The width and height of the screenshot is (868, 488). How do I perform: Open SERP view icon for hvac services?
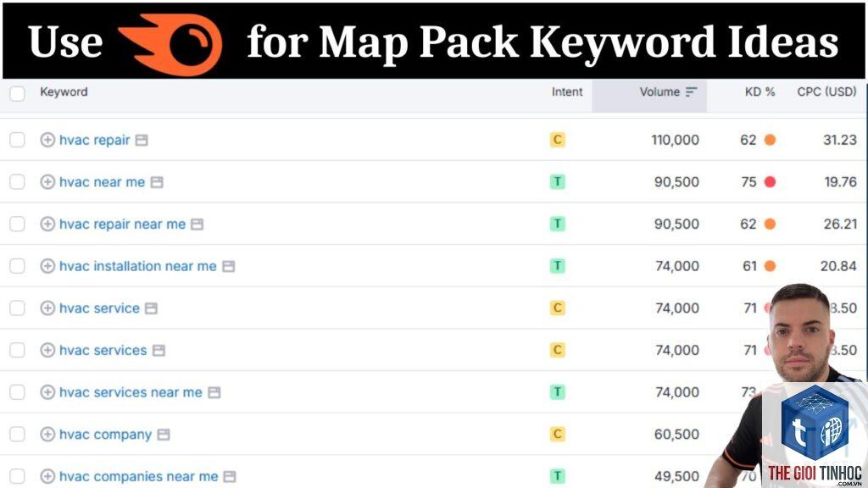click(x=159, y=350)
